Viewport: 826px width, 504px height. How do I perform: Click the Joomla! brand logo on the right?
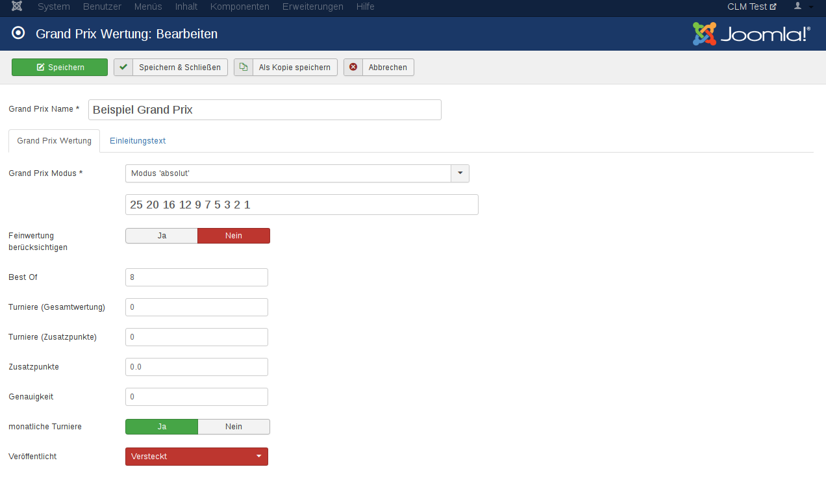(751, 34)
